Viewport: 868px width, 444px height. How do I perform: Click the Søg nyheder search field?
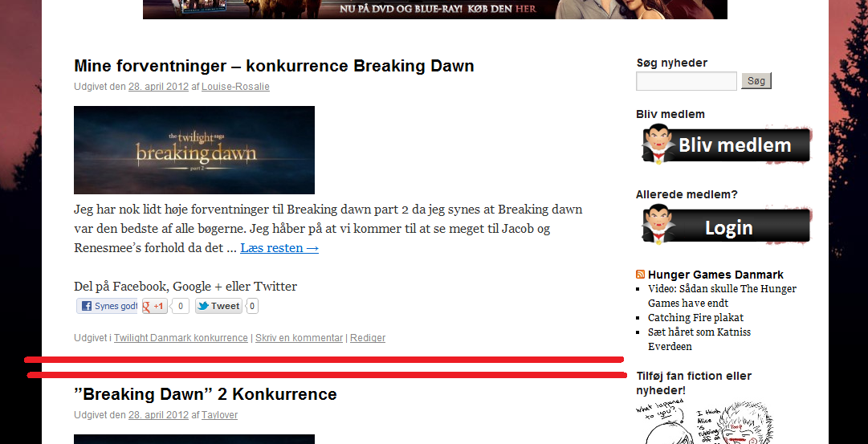[x=687, y=81]
